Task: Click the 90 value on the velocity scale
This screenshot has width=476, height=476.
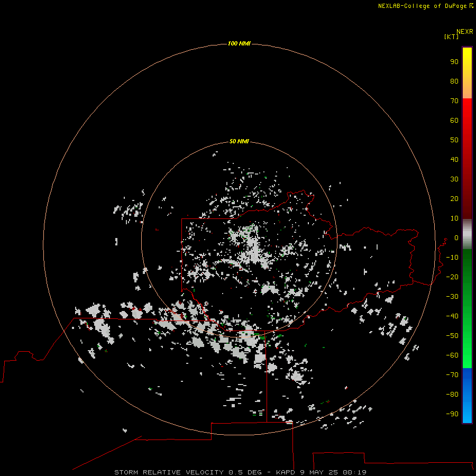Action: (454, 62)
